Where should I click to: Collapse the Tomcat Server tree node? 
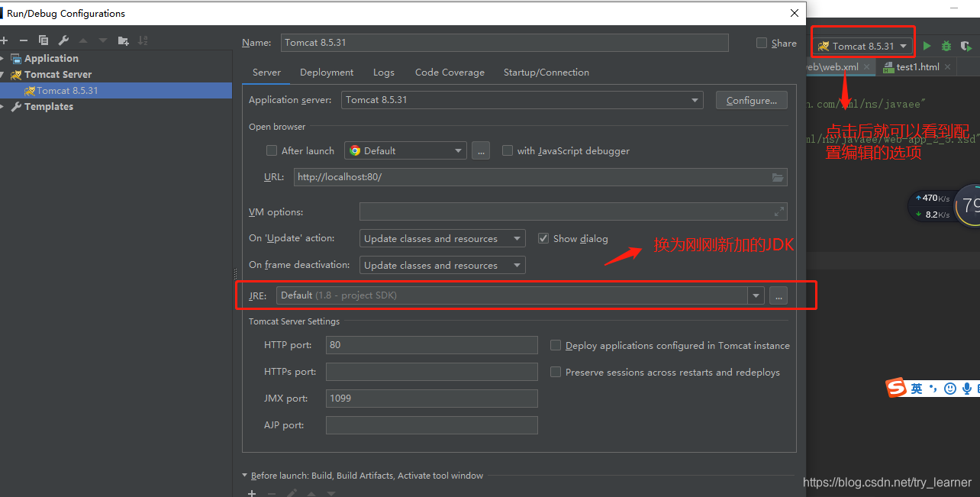(x=3, y=75)
